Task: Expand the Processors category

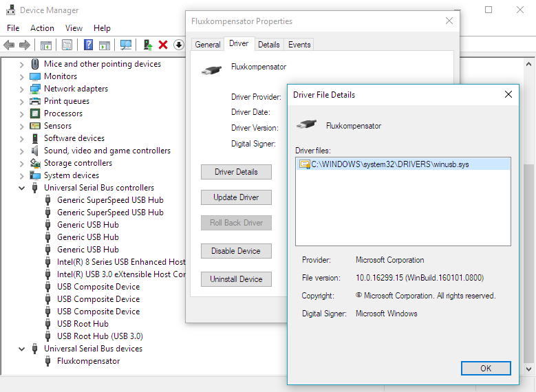Action: [21, 113]
